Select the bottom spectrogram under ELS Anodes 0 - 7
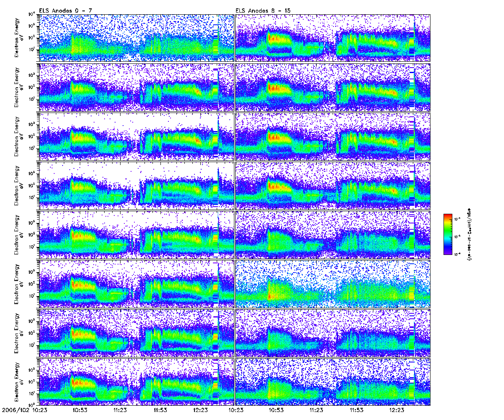 coord(136,383)
